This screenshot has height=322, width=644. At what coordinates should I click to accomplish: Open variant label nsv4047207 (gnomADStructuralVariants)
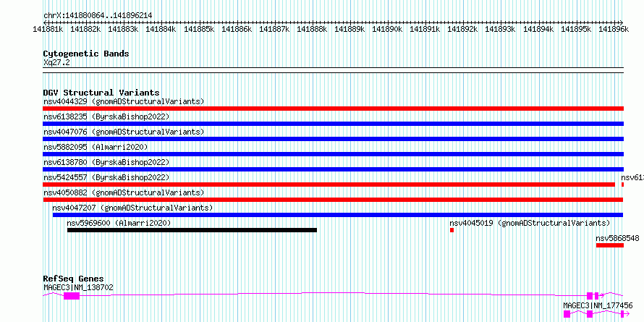(132, 208)
